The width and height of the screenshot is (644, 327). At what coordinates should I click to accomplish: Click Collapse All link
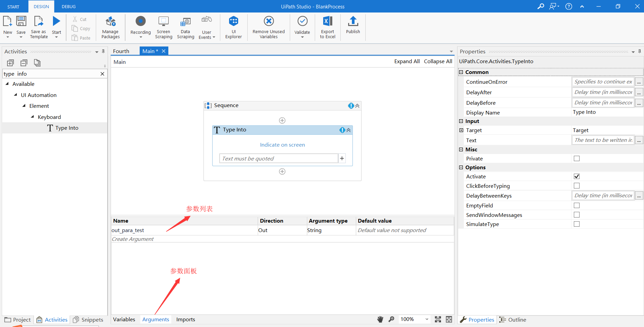(438, 61)
